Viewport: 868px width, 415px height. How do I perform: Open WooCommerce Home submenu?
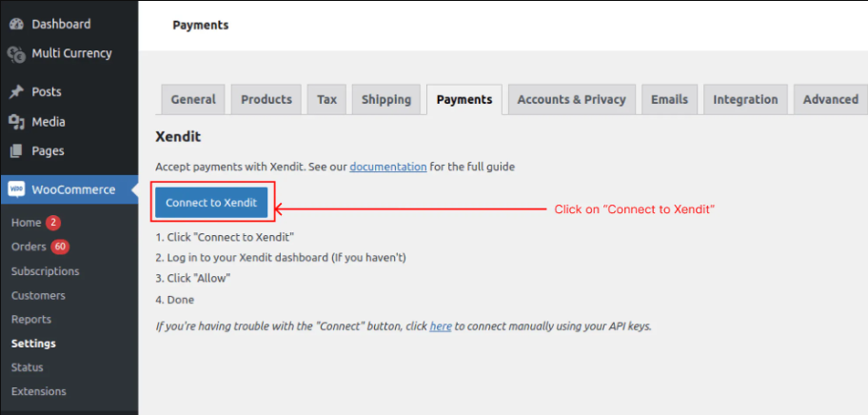(26, 223)
